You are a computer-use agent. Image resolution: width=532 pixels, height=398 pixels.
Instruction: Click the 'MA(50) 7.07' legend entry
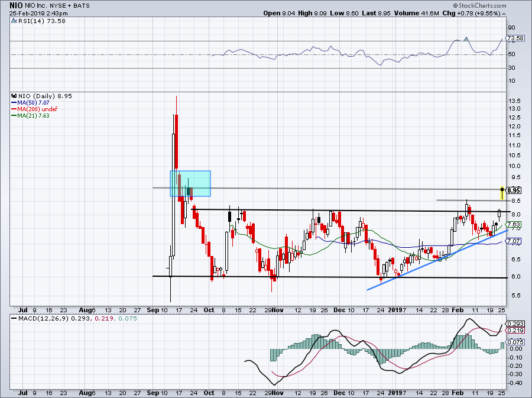(31, 102)
